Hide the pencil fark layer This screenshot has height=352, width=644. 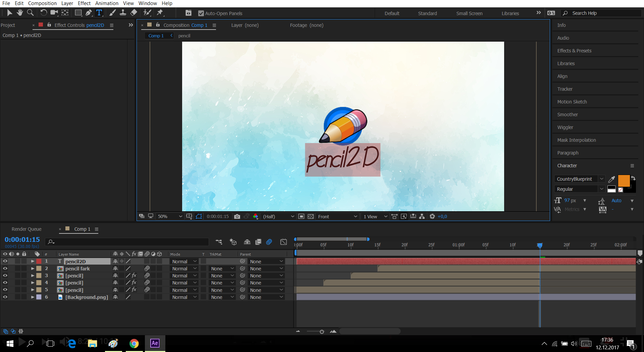pyautogui.click(x=5, y=268)
